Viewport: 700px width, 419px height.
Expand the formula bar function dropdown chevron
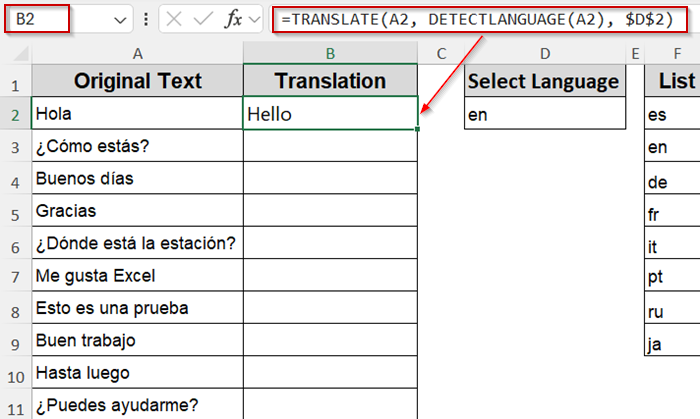(x=254, y=20)
